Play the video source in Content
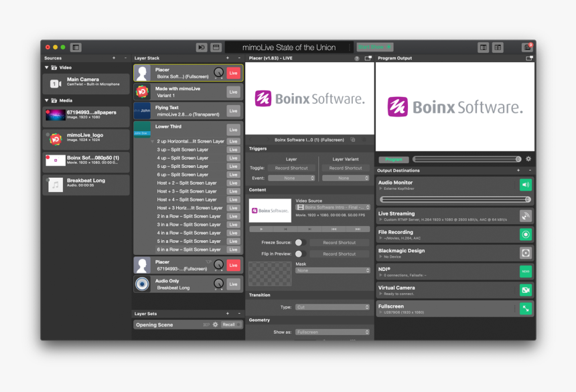Image resolution: width=576 pixels, height=392 pixels. [x=261, y=229]
